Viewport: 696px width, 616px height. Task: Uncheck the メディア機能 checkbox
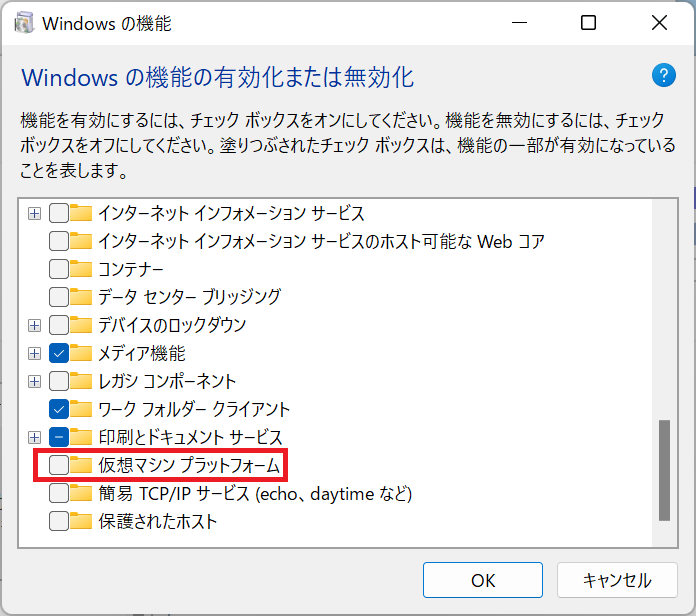pyautogui.click(x=59, y=353)
